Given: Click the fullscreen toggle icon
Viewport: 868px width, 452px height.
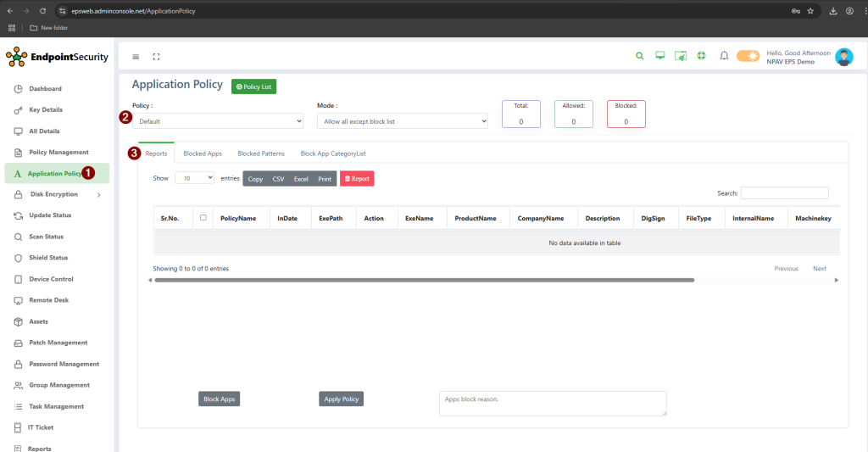Looking at the screenshot, I should (156, 57).
